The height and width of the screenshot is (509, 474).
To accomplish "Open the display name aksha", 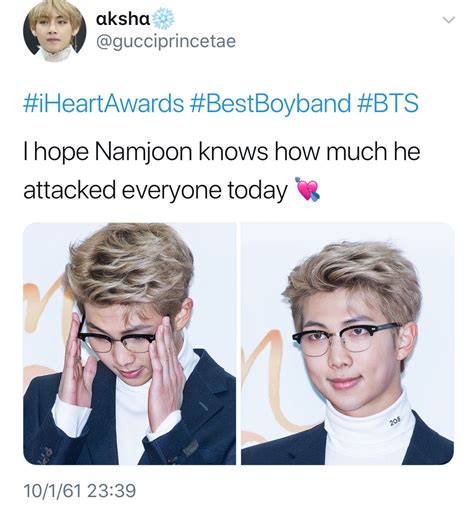I will click(123, 19).
